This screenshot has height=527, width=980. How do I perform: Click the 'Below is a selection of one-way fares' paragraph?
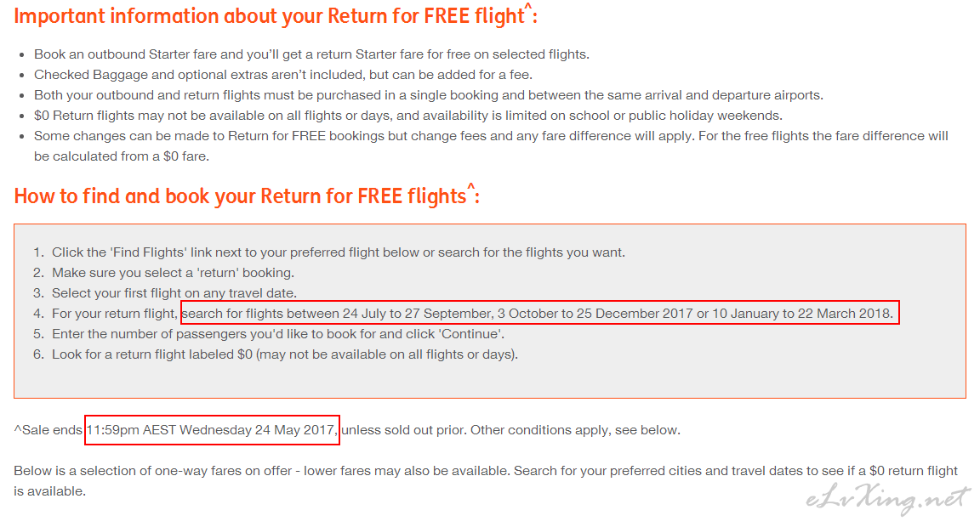point(486,481)
